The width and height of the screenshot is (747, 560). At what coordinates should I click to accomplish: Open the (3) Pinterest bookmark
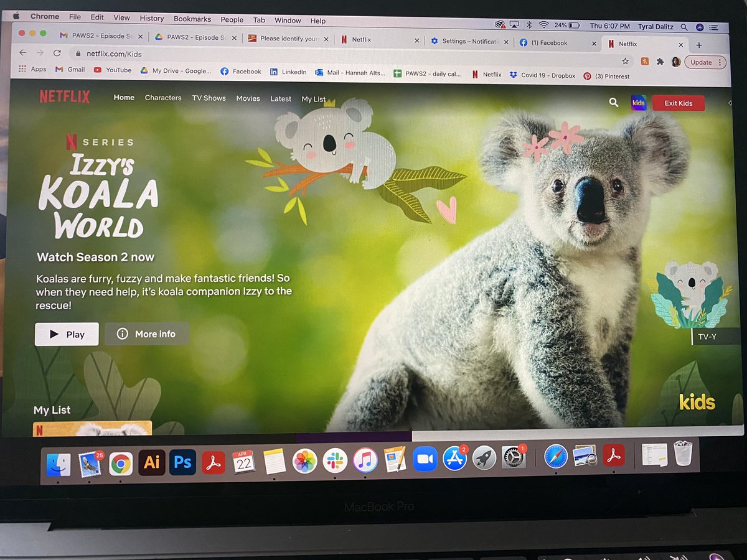point(606,77)
